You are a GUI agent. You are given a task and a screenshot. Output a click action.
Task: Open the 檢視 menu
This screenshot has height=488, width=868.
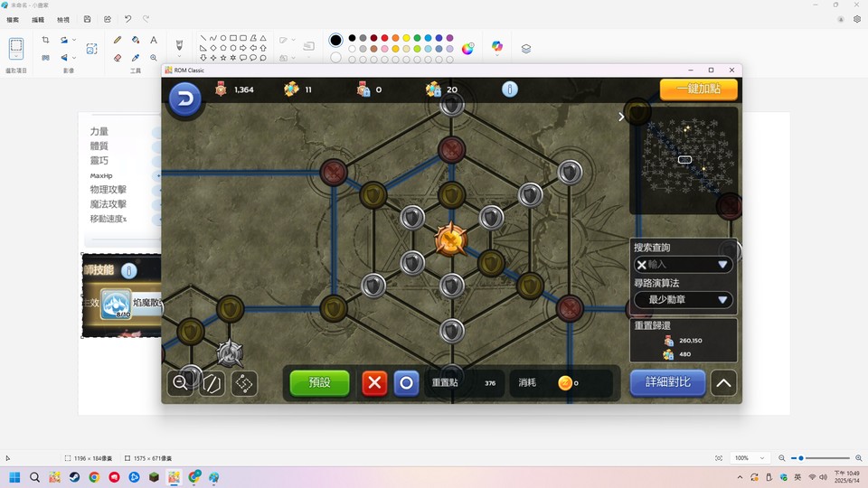pos(63,19)
